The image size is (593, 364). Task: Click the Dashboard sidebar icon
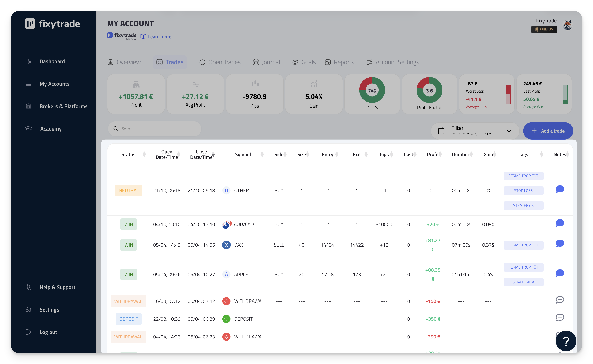pos(28,61)
